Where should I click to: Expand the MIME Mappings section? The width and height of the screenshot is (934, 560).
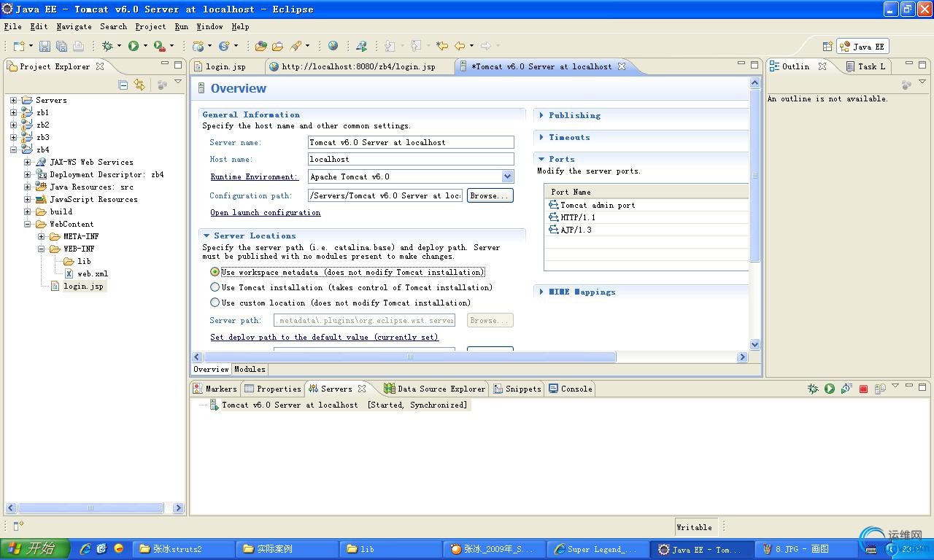point(541,292)
